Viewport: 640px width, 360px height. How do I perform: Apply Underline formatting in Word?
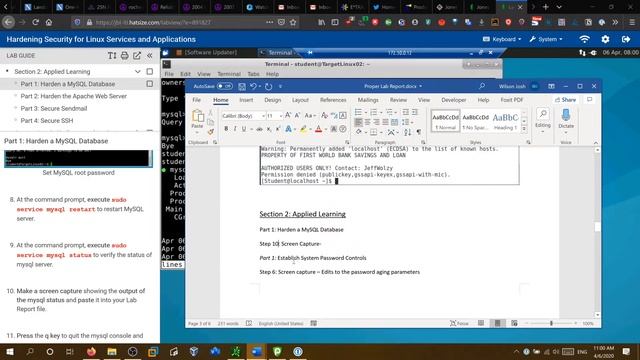pos(244,129)
